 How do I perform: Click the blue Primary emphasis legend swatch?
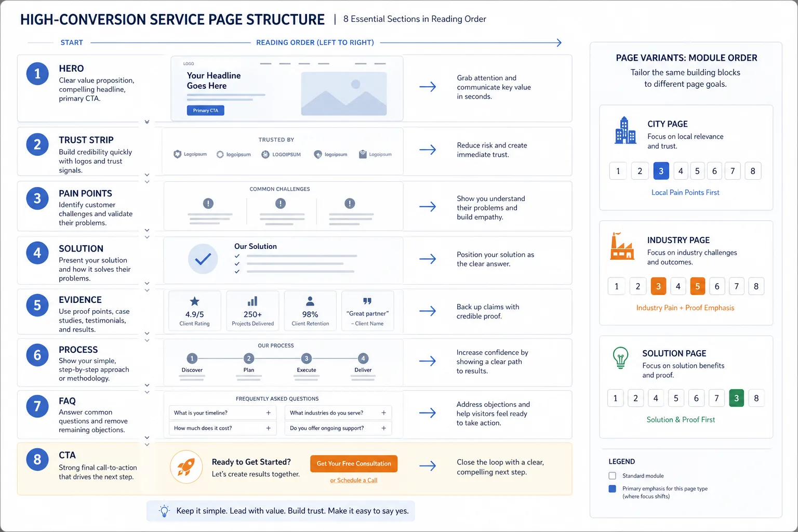point(612,489)
